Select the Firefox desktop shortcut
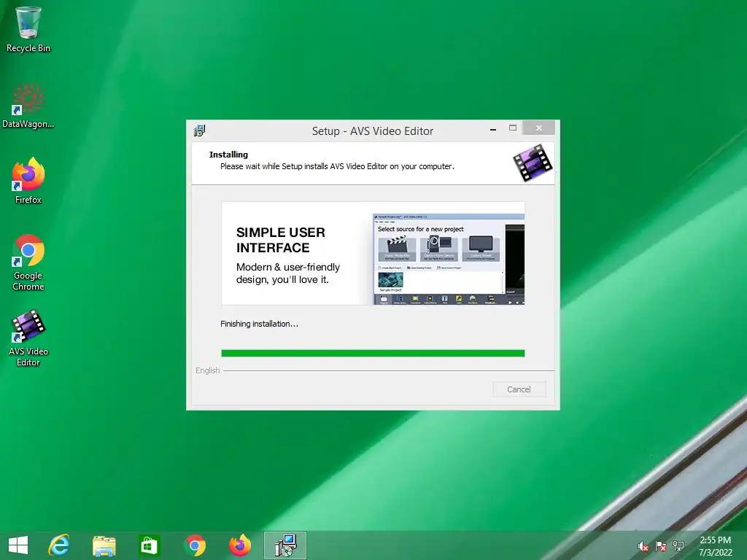The width and height of the screenshot is (747, 560). [28, 181]
